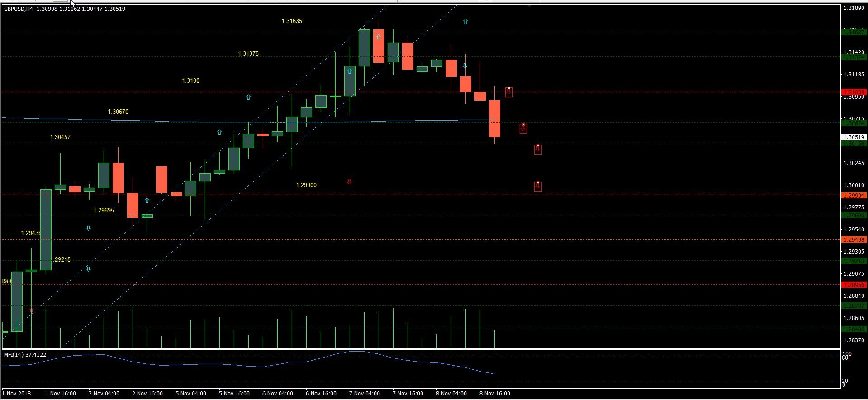Viewport: 868px width, 400px height.
Task: Click the green 1.30458 price axis tag
Action: [x=854, y=144]
